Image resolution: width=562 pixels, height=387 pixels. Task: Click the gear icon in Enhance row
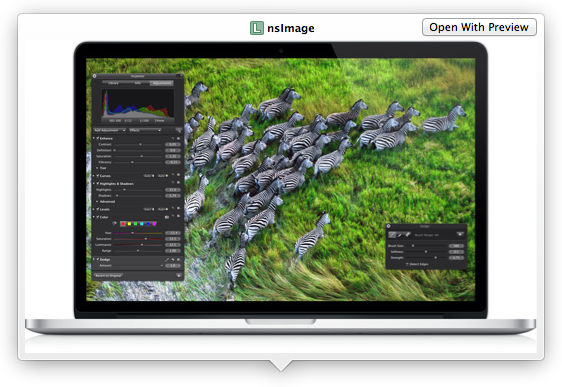tap(178, 138)
